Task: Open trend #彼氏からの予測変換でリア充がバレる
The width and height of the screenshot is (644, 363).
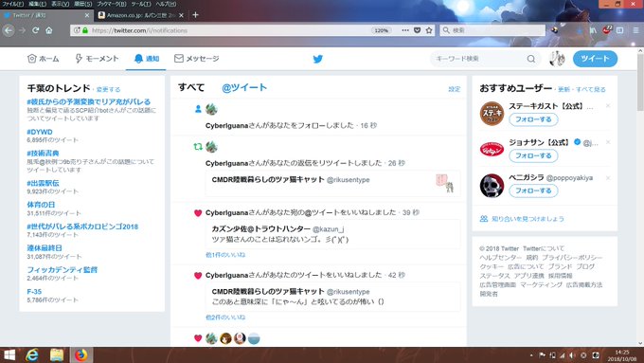Action: [89, 101]
